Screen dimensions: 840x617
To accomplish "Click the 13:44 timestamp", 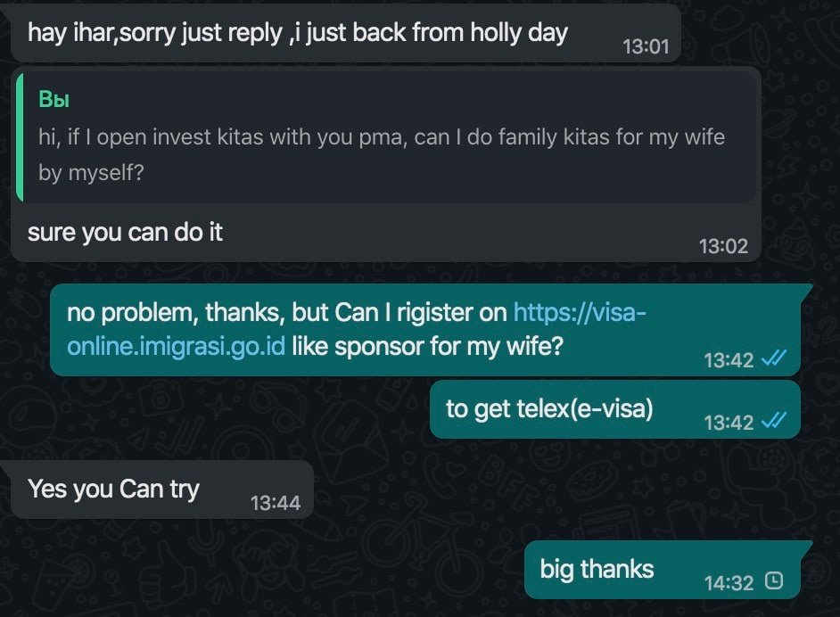I will 276,503.
